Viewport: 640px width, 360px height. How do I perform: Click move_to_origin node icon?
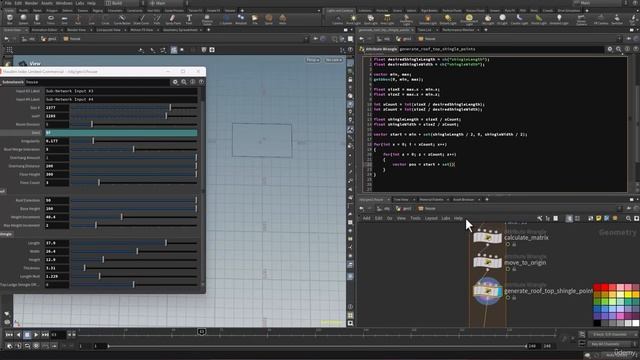[487, 262]
